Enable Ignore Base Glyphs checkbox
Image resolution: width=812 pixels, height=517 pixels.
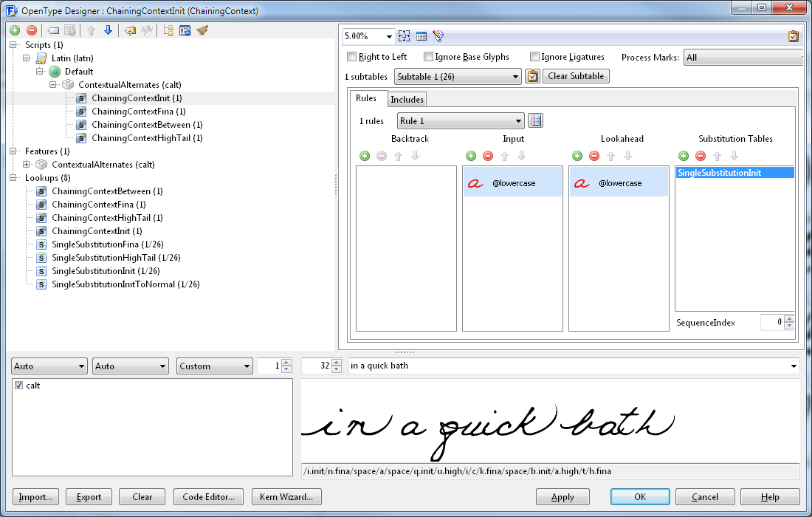(428, 56)
